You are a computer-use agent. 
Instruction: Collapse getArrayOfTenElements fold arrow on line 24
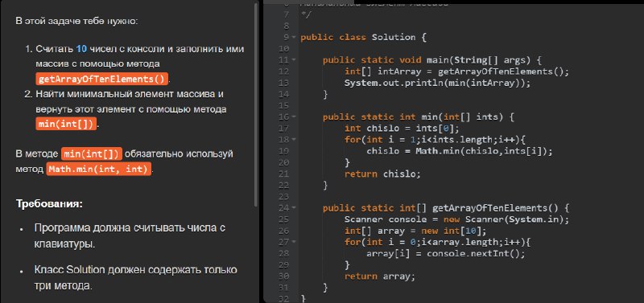[294, 208]
